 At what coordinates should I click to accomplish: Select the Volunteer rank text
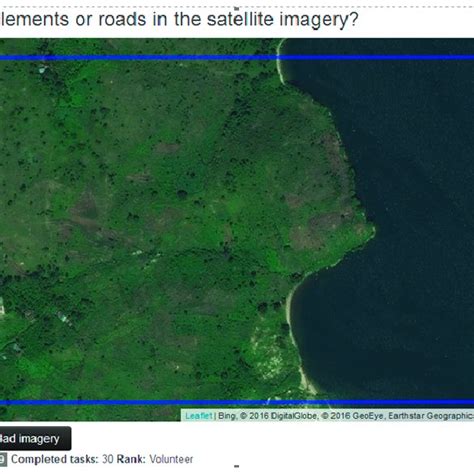[x=171, y=459]
